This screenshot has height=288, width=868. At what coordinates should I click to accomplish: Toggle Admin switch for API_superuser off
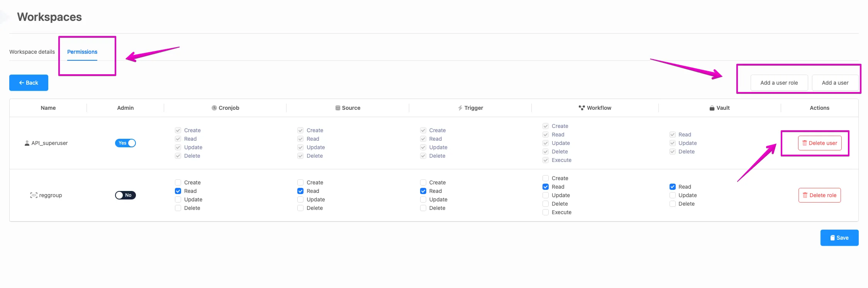125,143
